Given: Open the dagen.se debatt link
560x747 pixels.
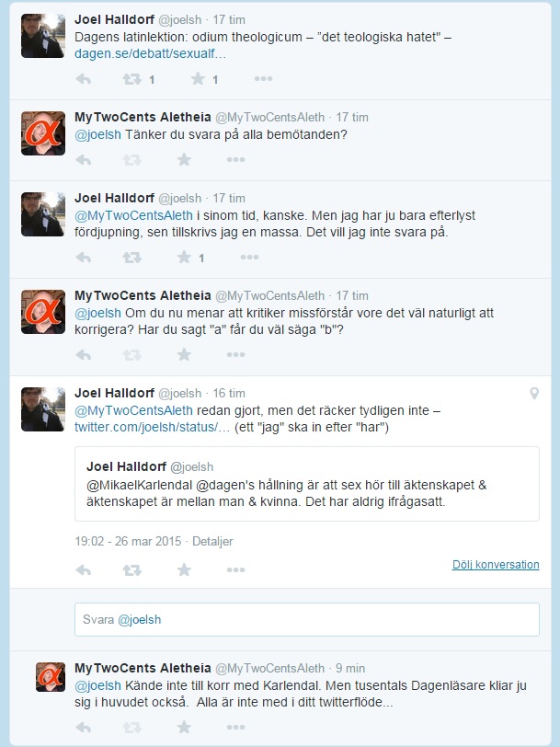Looking at the screenshot, I should [150, 54].
